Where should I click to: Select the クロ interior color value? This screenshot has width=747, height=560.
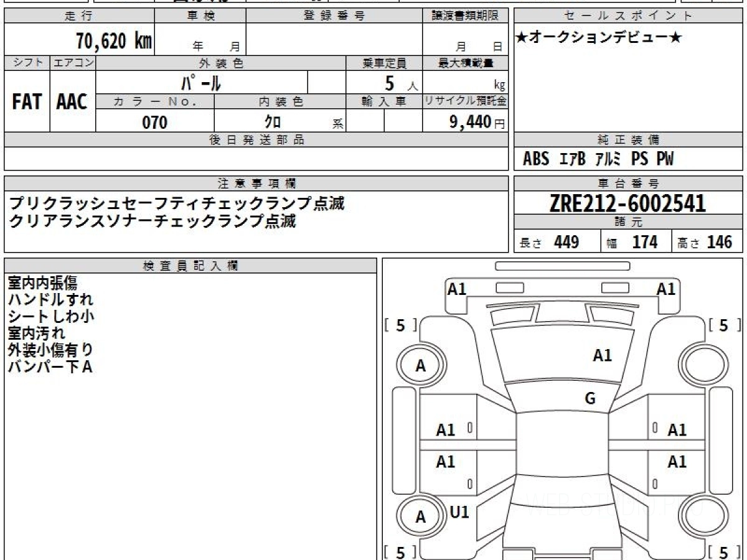(273, 122)
